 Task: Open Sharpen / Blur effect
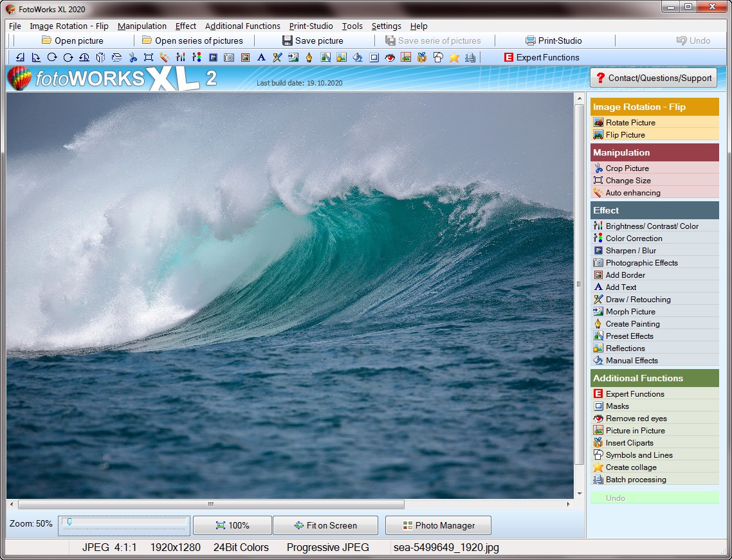[x=630, y=251]
